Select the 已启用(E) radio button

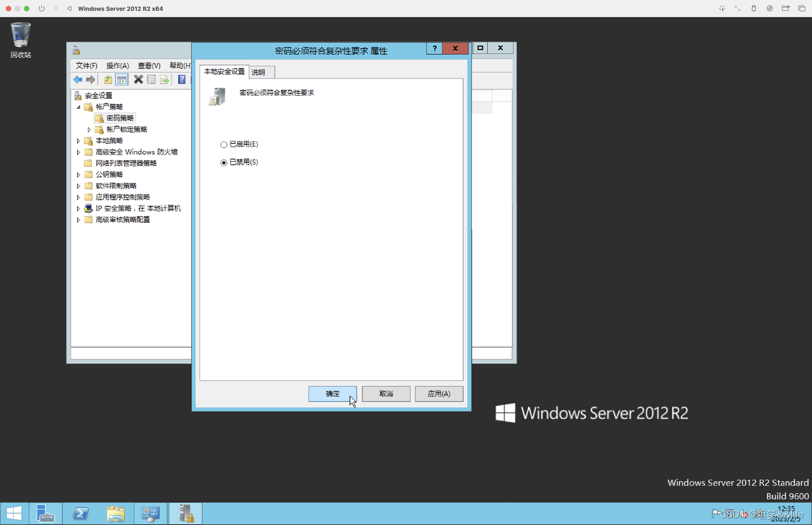[x=224, y=145]
